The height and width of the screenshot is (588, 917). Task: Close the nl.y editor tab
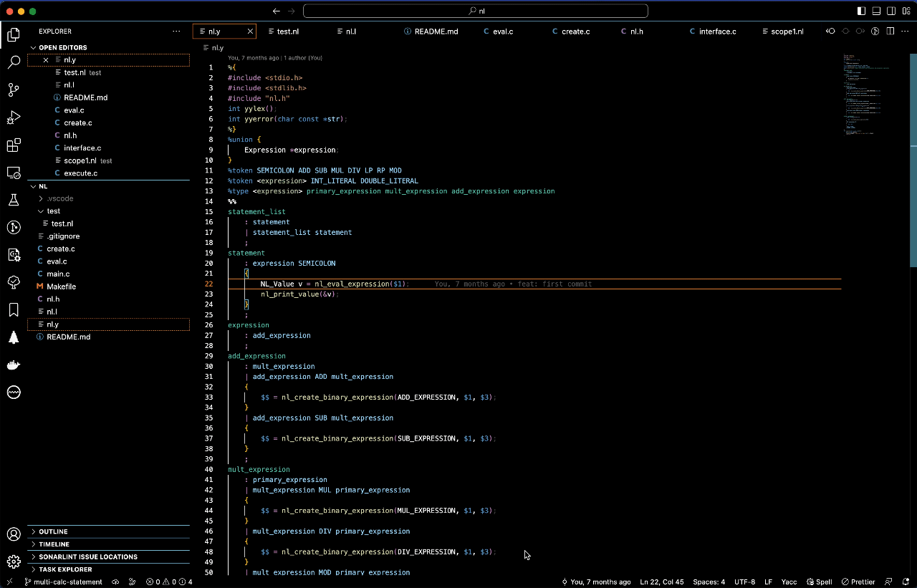point(250,32)
